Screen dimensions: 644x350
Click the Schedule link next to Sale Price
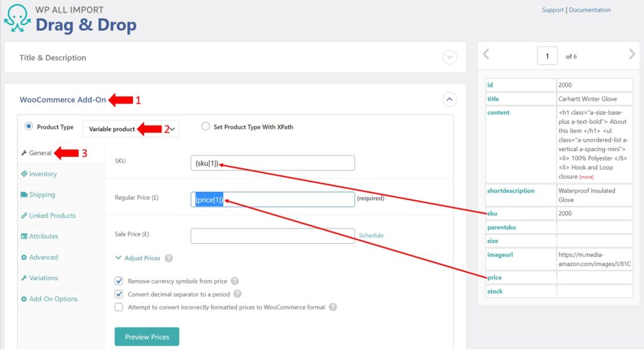pos(371,235)
